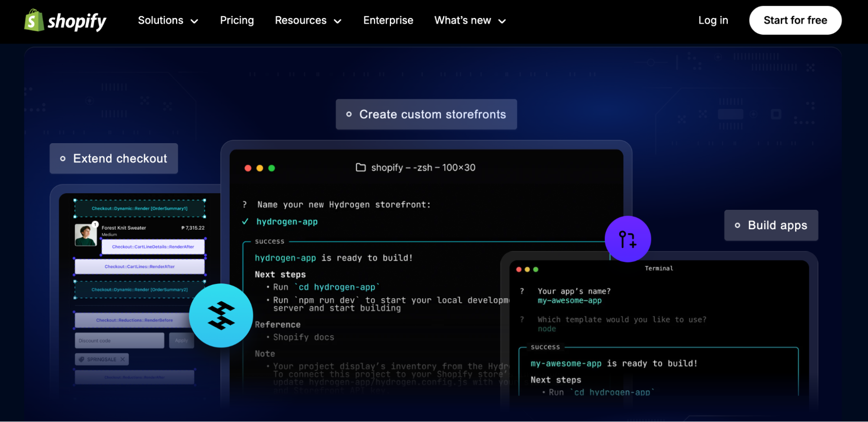Go to the Pricing page
Viewport: 868px width, 422px height.
coord(237,20)
